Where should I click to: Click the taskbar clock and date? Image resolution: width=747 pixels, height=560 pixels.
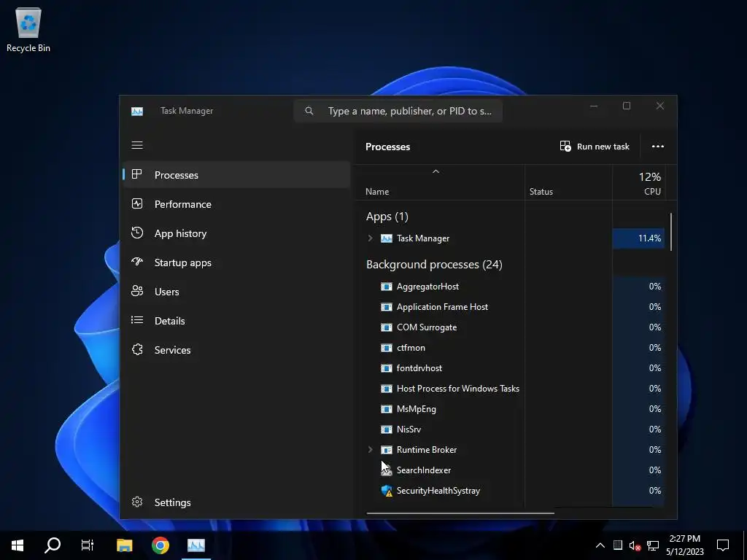click(684, 545)
